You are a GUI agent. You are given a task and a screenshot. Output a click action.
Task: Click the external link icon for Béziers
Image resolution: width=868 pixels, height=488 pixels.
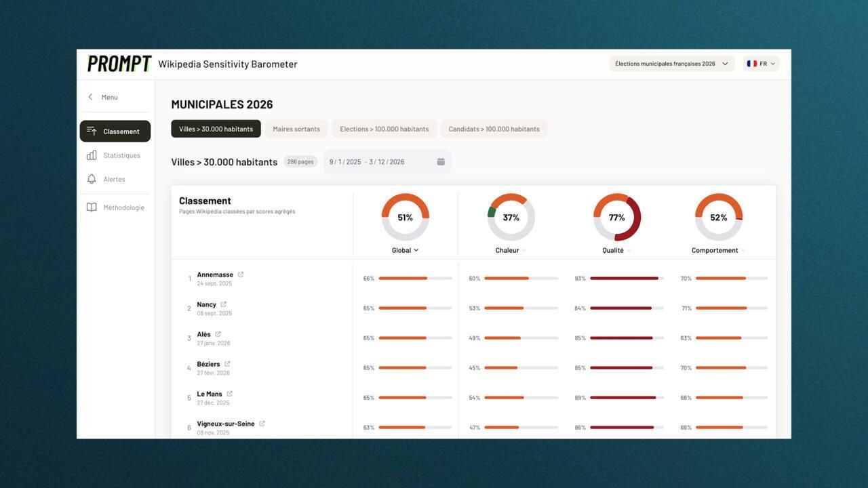pyautogui.click(x=227, y=364)
